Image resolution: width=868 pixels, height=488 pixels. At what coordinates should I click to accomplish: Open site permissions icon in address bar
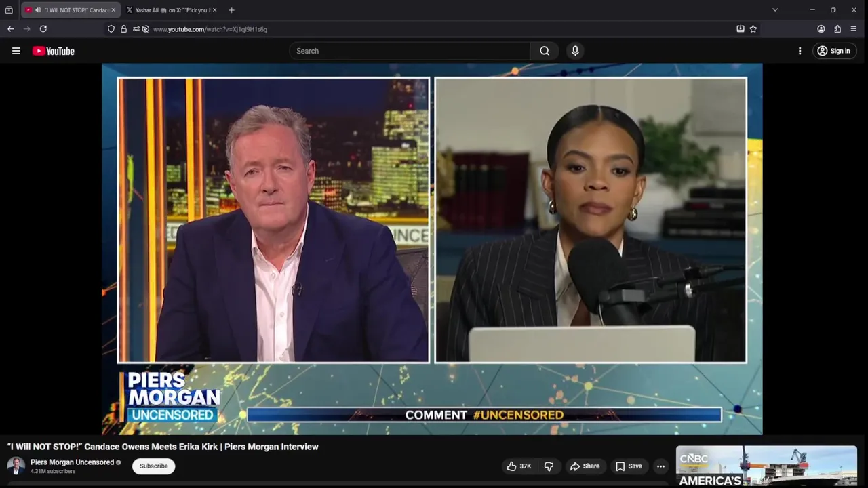point(136,29)
